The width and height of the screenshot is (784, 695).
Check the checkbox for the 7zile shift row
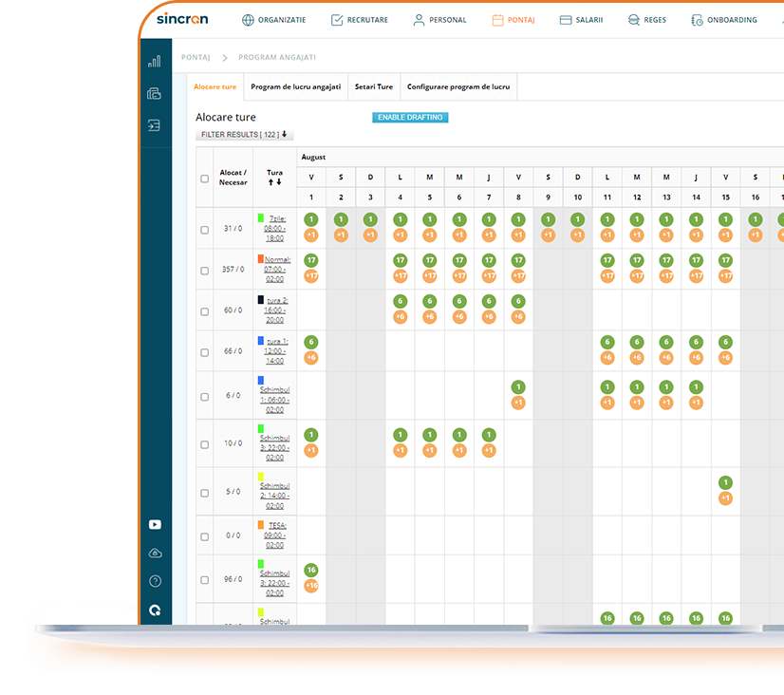click(x=204, y=229)
